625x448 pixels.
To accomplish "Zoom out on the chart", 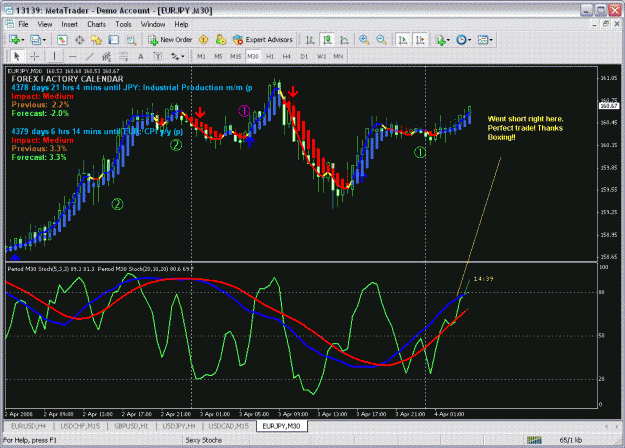I will 381,40.
